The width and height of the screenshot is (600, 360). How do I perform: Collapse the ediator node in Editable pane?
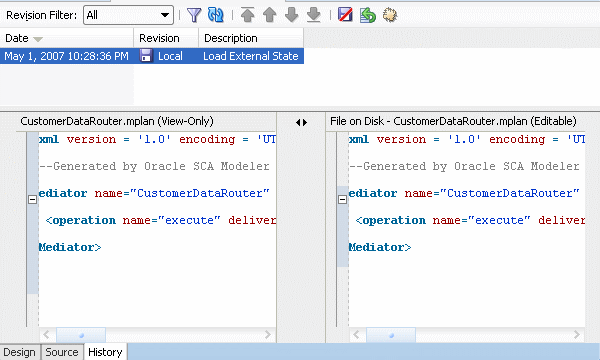coord(342,199)
